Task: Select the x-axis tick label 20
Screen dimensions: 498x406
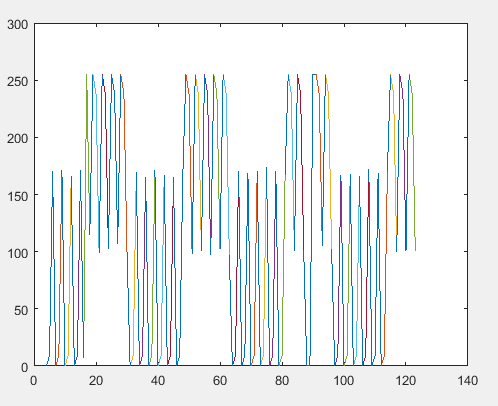Action: (x=96, y=380)
